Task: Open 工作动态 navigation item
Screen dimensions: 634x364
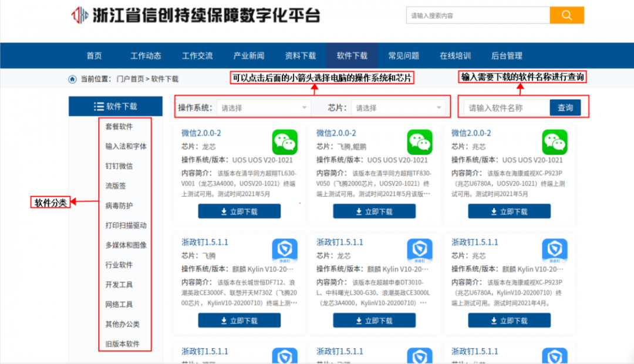Action: tap(146, 56)
